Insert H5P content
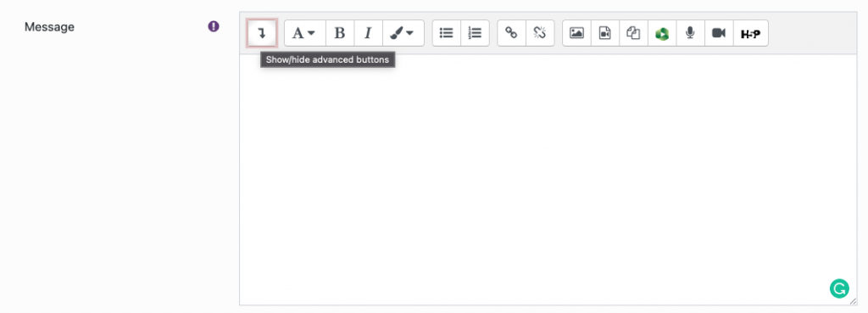 pos(751,33)
